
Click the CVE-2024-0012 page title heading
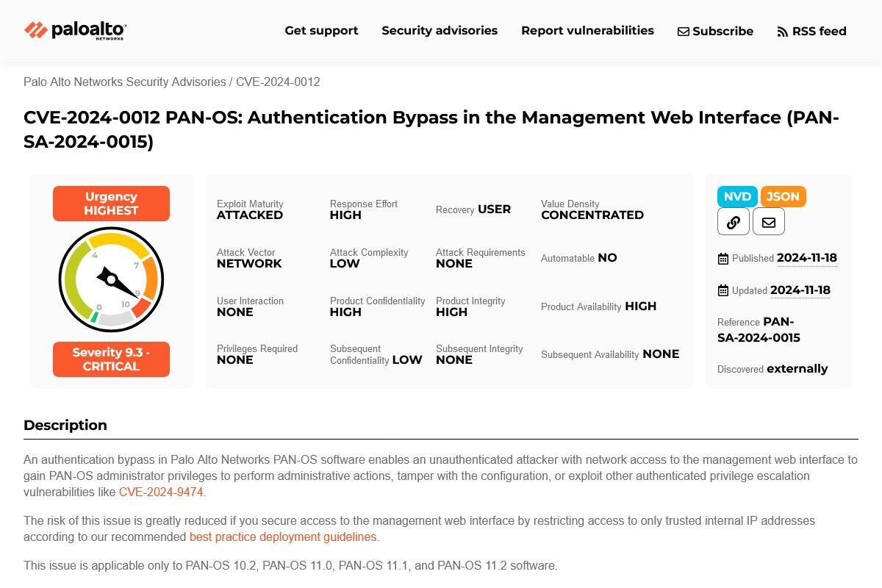431,129
